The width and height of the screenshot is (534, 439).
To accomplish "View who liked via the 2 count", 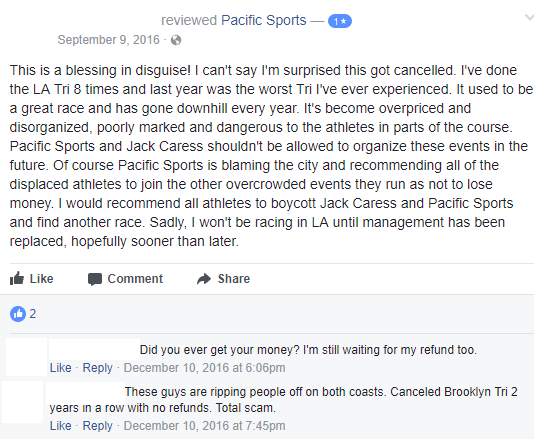I will click(33, 314).
